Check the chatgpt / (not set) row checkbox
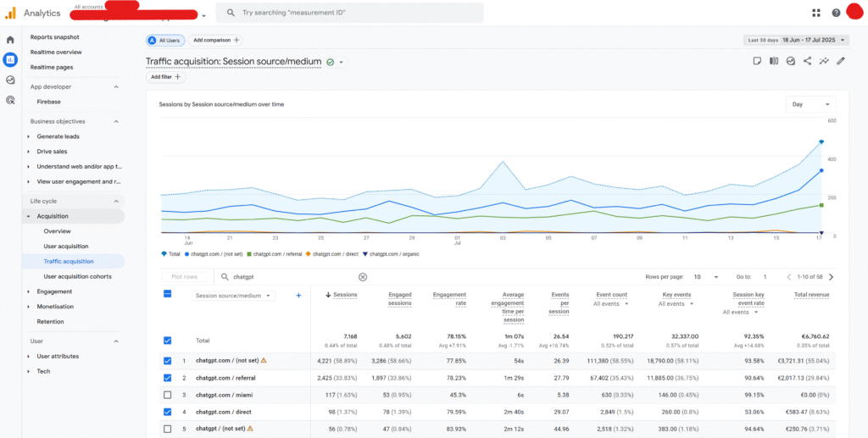The height and width of the screenshot is (438, 868). (x=167, y=429)
